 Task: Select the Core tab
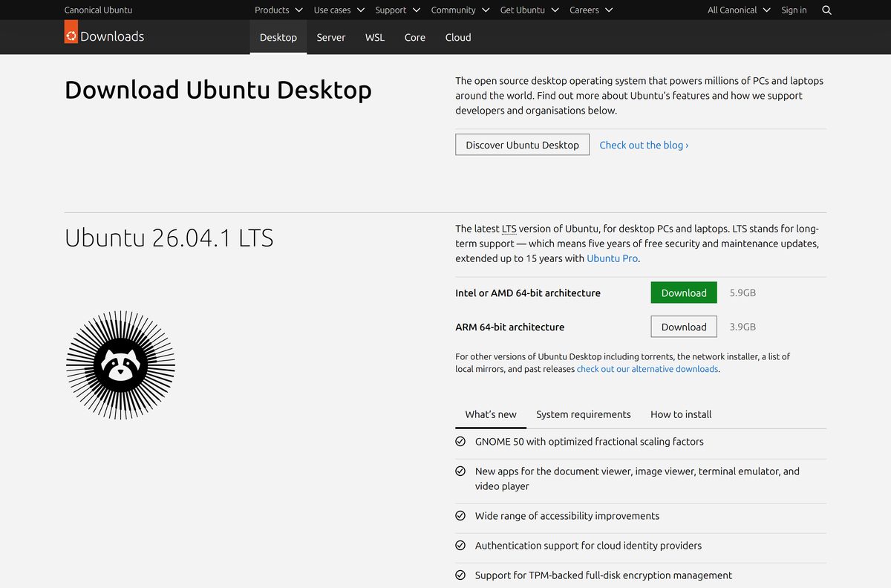pos(415,37)
